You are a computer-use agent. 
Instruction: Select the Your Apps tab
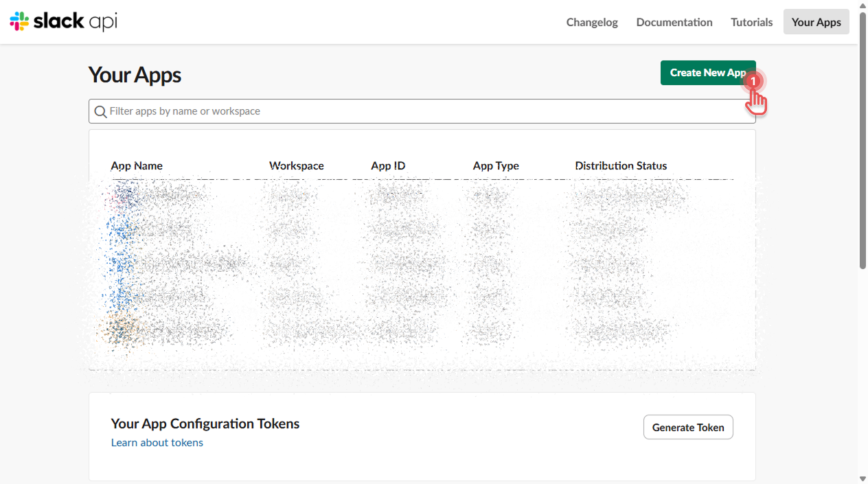pyautogui.click(x=816, y=22)
